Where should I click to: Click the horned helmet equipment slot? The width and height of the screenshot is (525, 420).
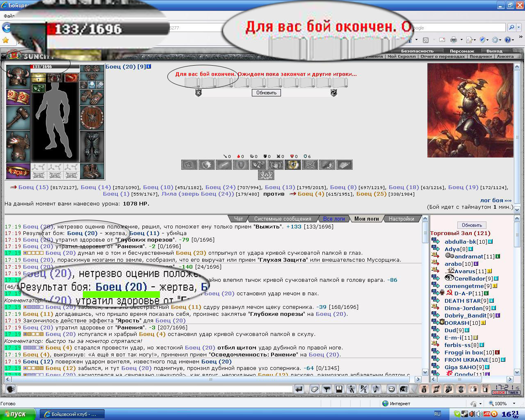coord(18,77)
